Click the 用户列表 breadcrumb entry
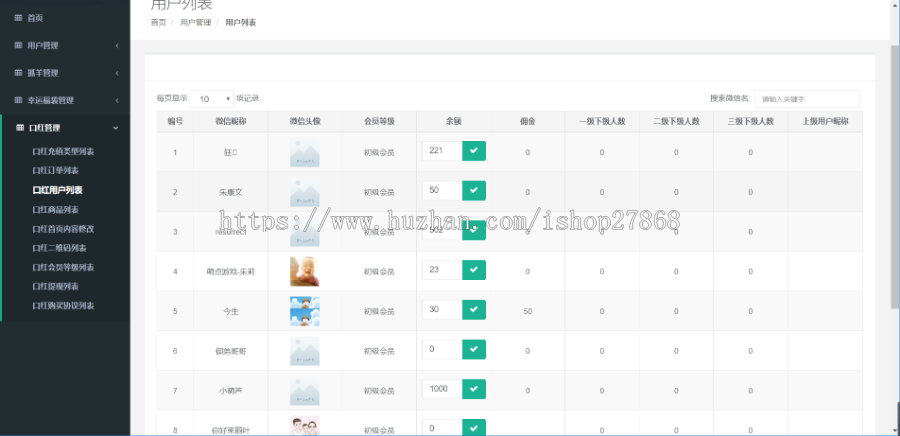900x436 pixels. pyautogui.click(x=240, y=23)
